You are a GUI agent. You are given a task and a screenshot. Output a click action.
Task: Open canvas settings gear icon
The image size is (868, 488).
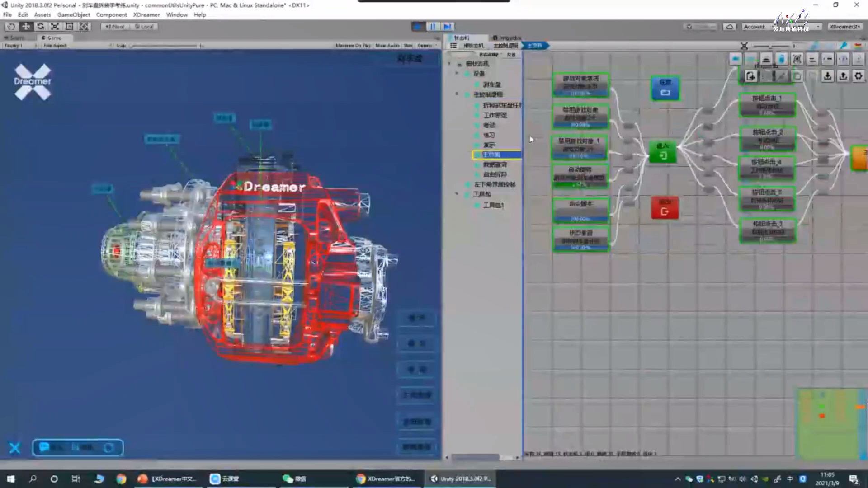click(x=859, y=76)
